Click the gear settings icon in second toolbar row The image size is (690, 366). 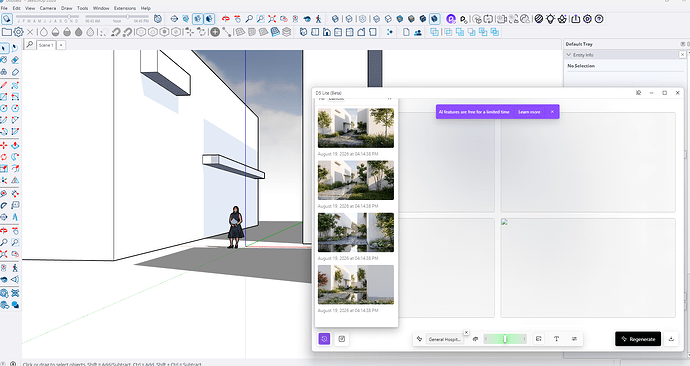(18, 32)
